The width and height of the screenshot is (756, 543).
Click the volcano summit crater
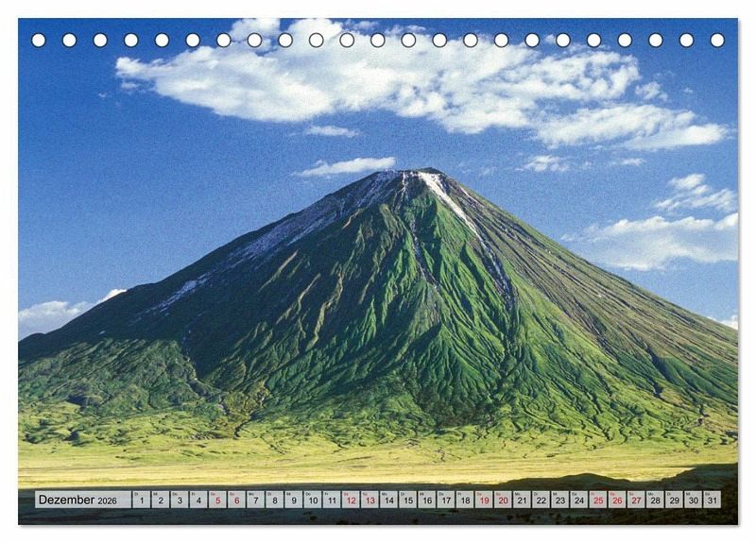[410, 175]
